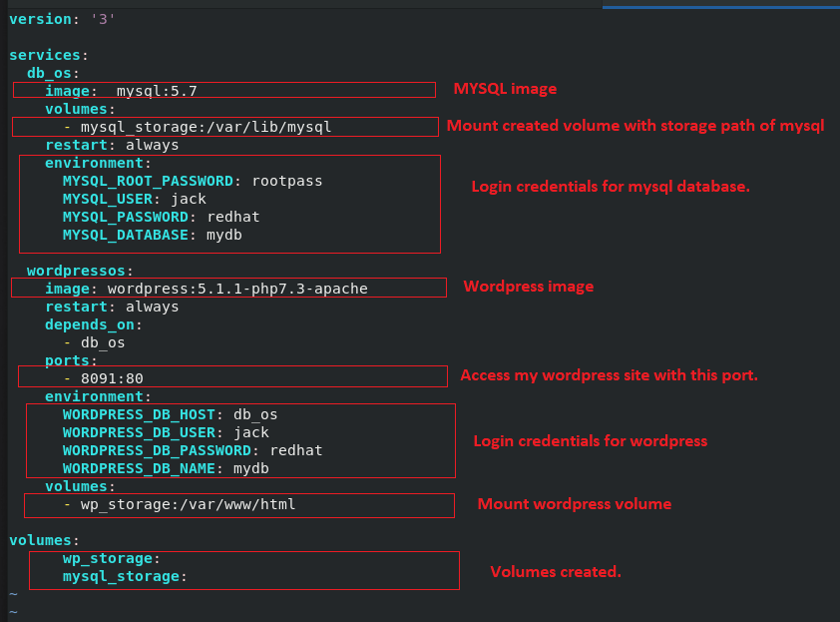Click the WORDPRESS_DB_NAME: mydb line
This screenshot has width=840, height=622.
166,468
